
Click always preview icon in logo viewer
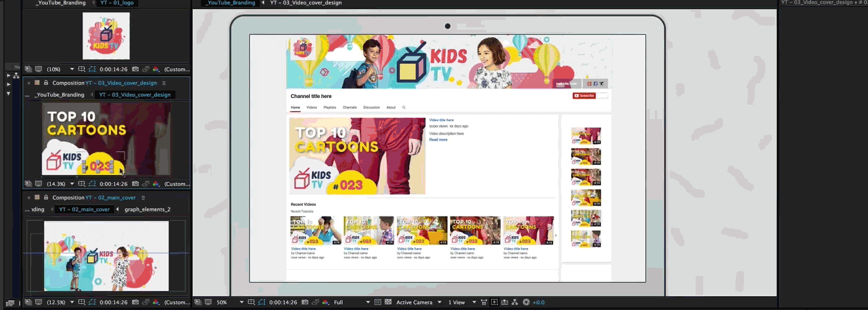pos(28,69)
